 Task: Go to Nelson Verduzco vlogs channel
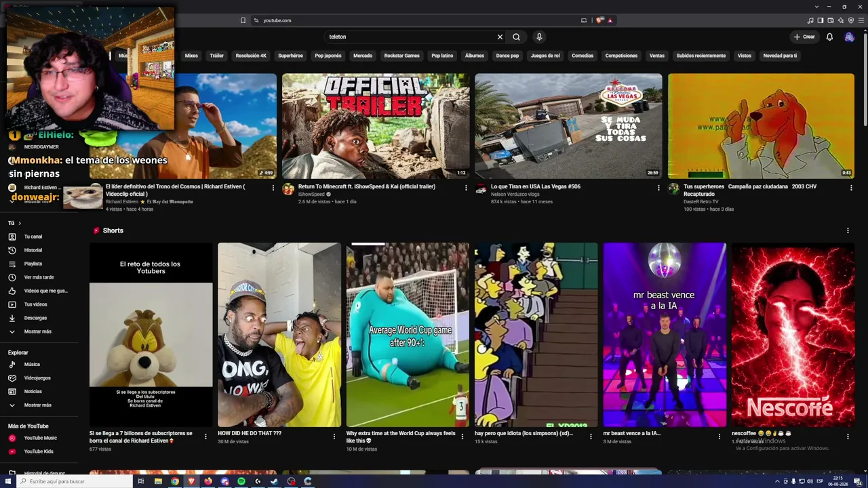pyautogui.click(x=515, y=195)
